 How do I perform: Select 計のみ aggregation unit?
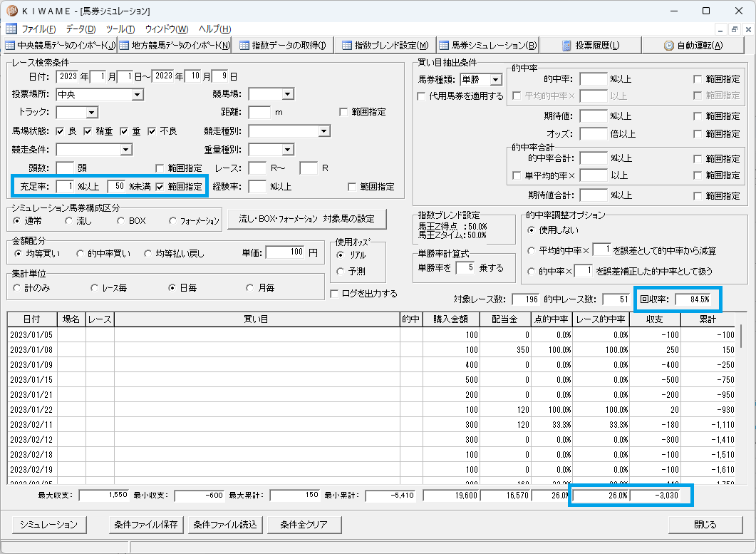tap(17, 287)
